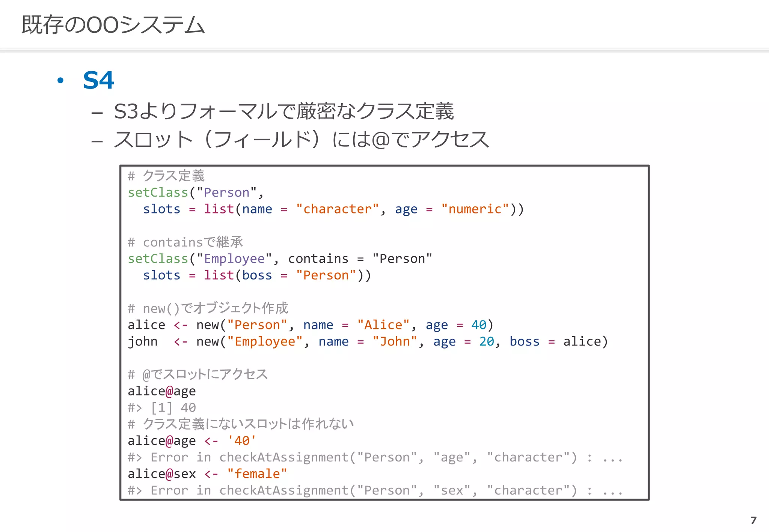
Task: Click the slots line with "numeric"
Action: pyautogui.click(x=333, y=209)
